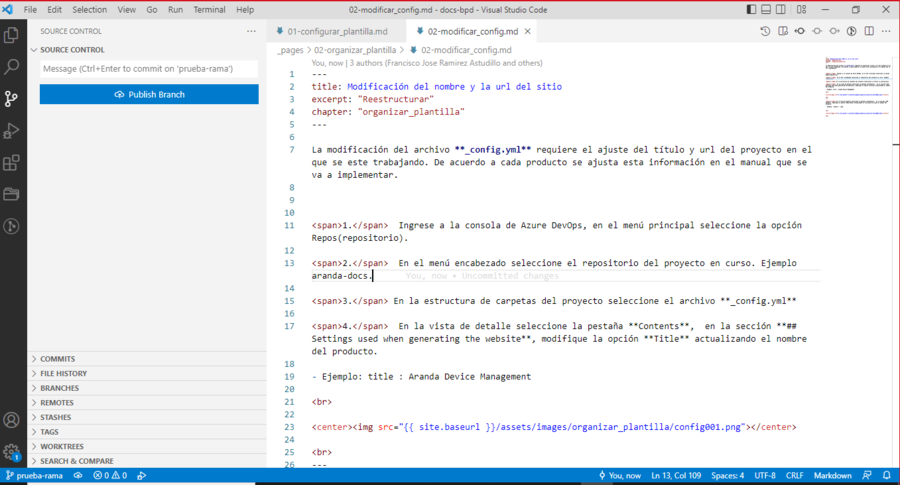Click the Publish Branch button
Screen dimensions: 900x485
149,95
